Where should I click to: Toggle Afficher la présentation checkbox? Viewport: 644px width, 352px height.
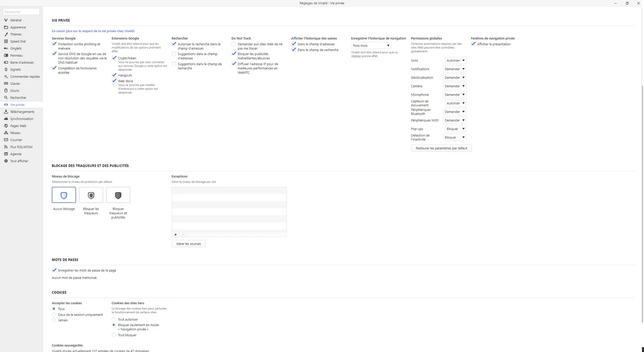(x=473, y=44)
